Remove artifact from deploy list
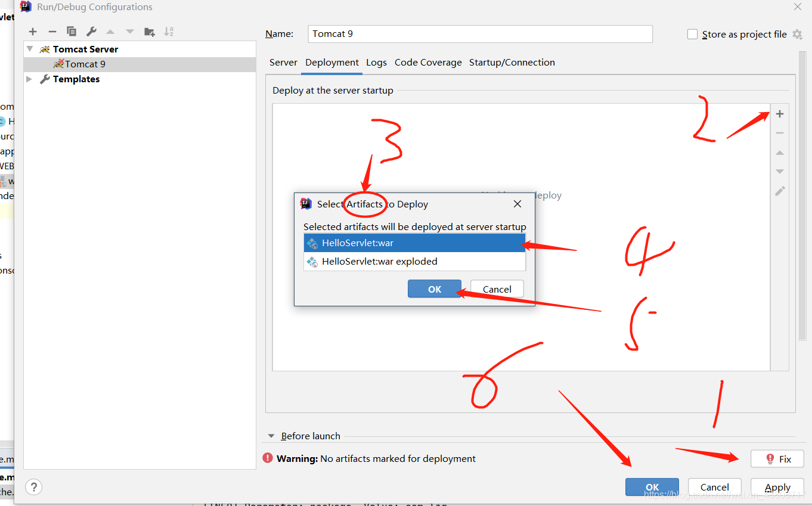The image size is (812, 506). click(780, 133)
